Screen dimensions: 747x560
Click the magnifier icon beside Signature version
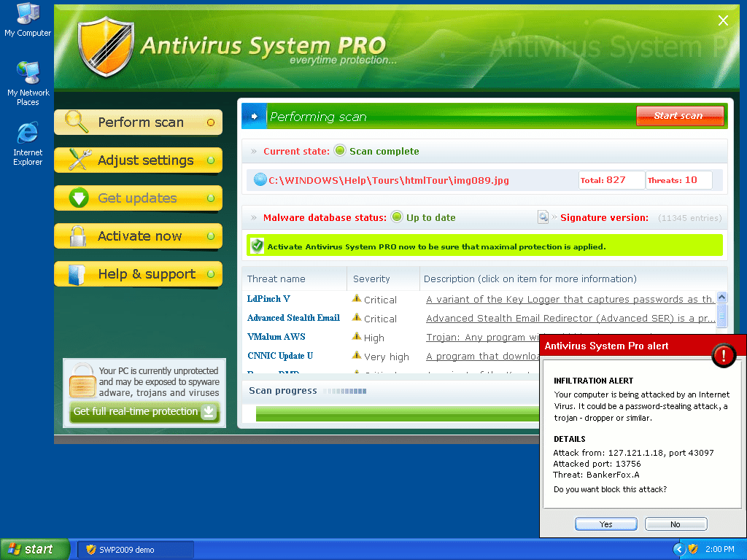[x=543, y=217]
